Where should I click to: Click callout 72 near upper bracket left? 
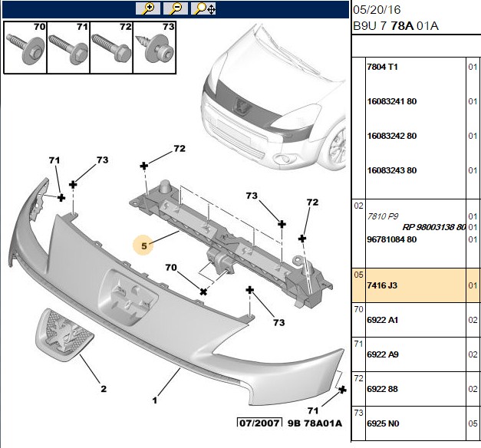pyautogui.click(x=180, y=149)
